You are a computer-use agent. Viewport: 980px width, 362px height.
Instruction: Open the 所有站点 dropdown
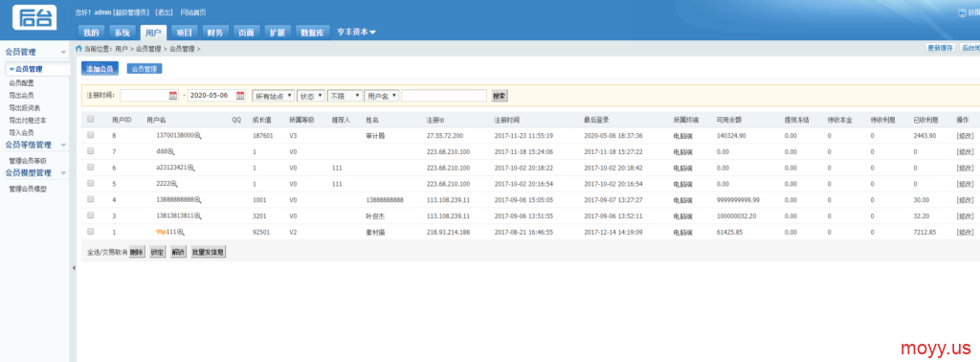click(x=273, y=97)
